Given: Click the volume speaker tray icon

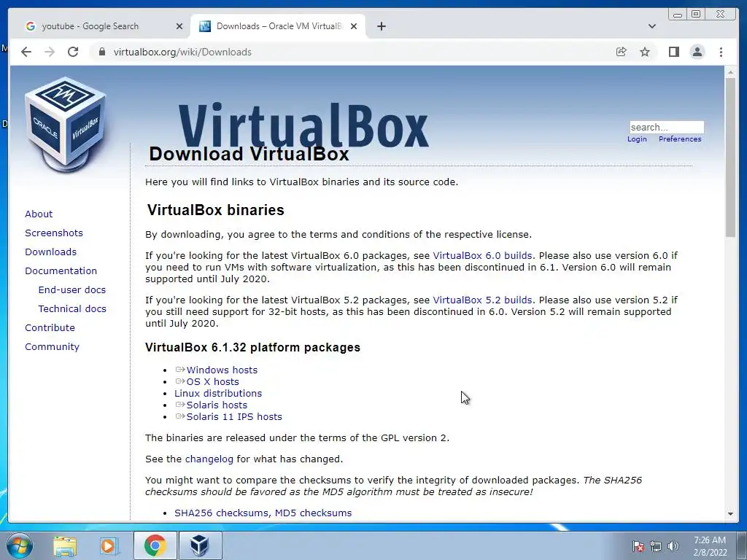Looking at the screenshot, I should (x=673, y=546).
